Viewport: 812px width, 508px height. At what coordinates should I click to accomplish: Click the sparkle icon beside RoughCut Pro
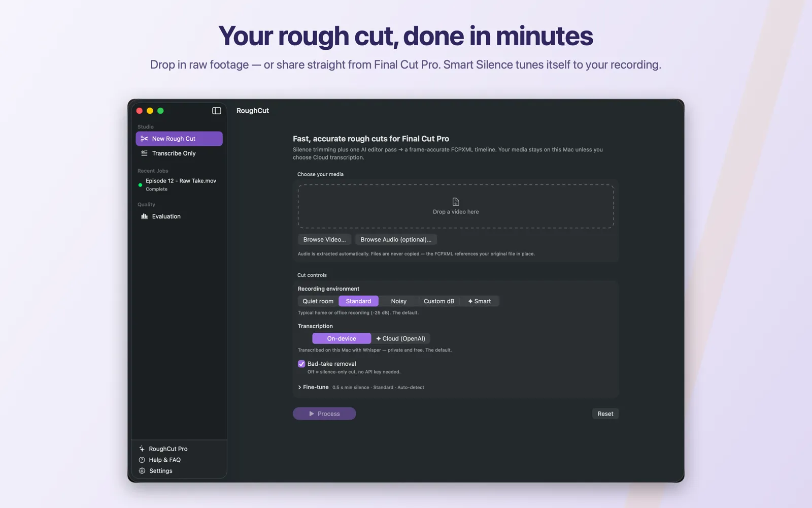coord(142,449)
